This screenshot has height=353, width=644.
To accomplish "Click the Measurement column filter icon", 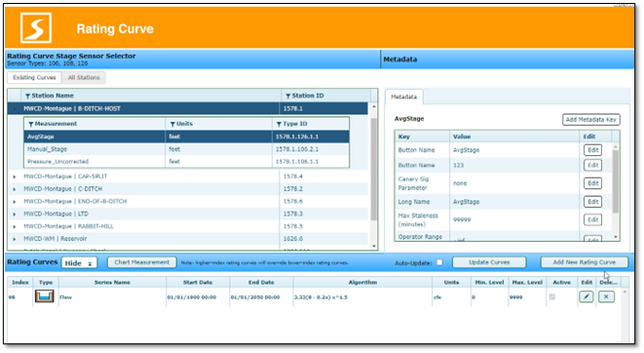I will click(x=31, y=124).
